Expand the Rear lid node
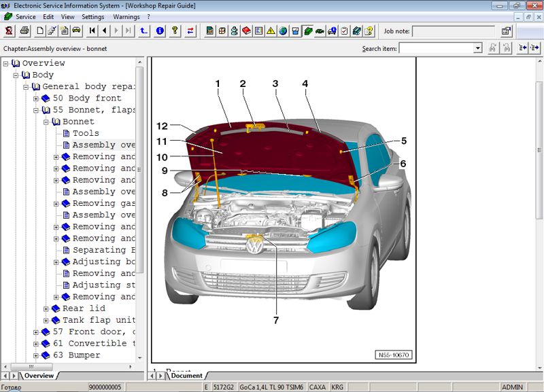 click(46, 309)
